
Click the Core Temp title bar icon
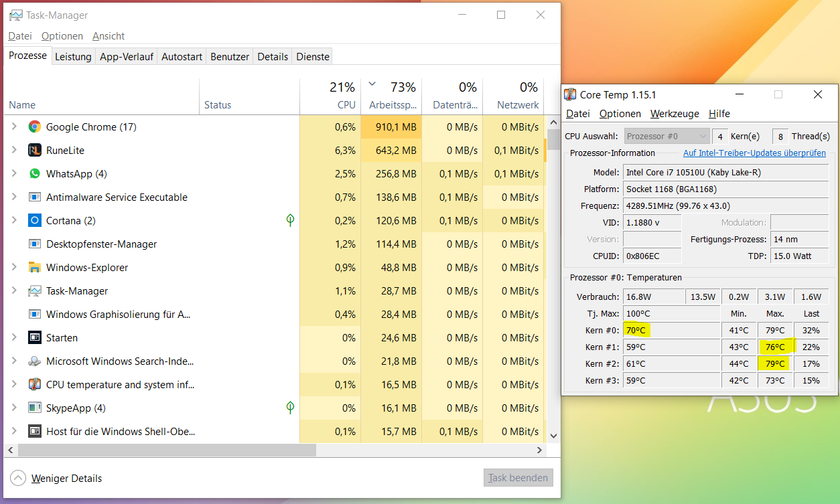(570, 95)
